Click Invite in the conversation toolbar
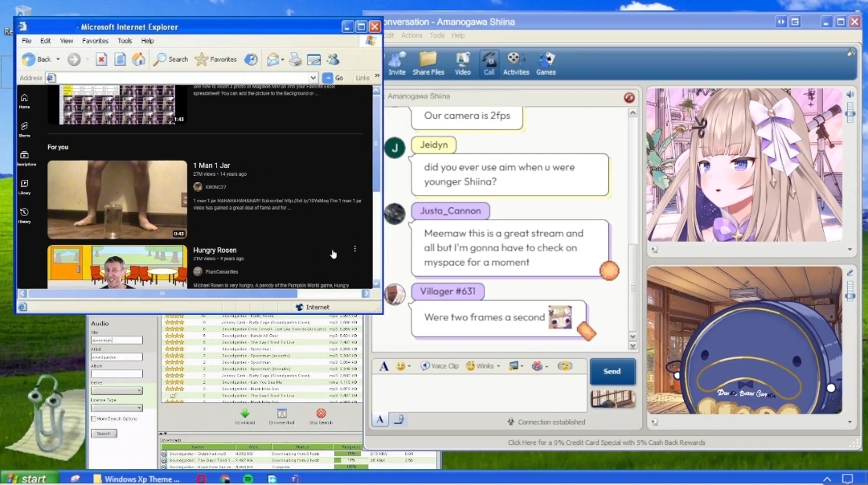This screenshot has width=868, height=485. click(397, 63)
